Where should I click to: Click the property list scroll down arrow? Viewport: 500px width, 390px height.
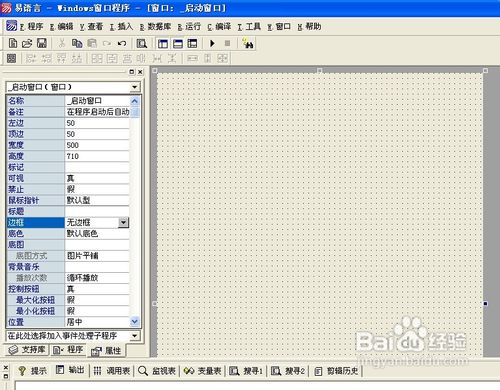point(134,321)
